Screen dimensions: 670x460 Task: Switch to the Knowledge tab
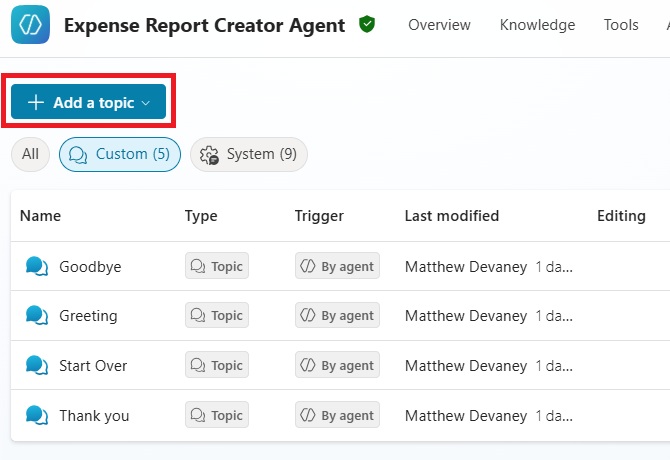pos(537,25)
